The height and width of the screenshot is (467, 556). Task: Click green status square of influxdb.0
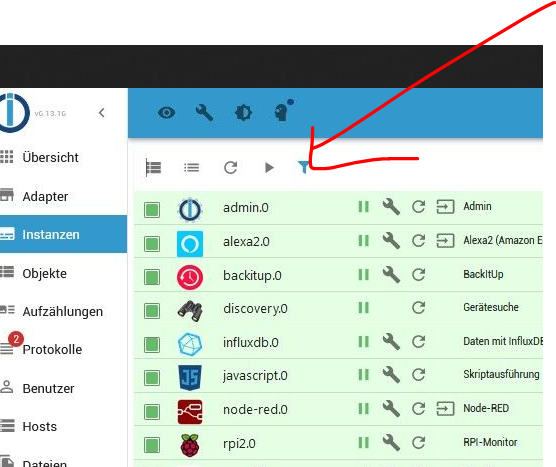pyautogui.click(x=152, y=344)
